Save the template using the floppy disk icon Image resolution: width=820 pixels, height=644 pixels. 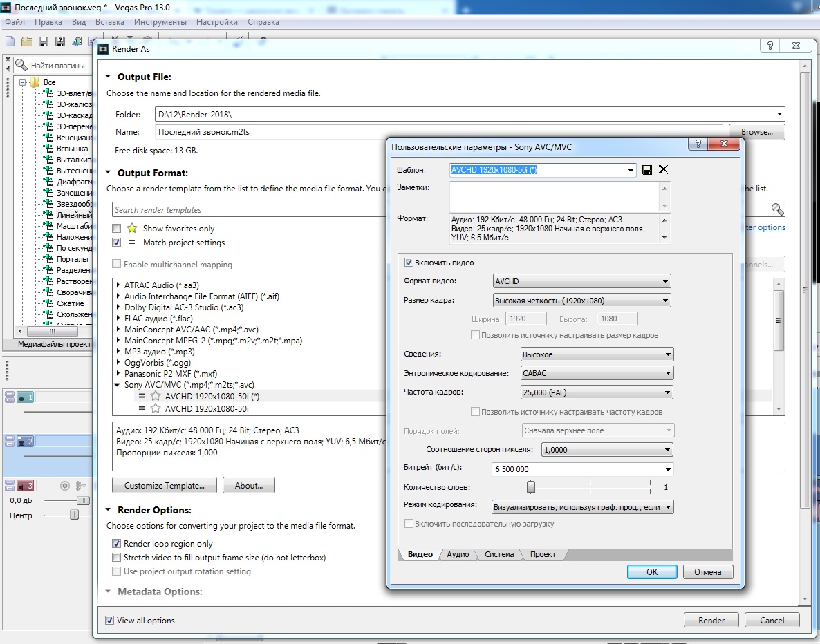648,170
